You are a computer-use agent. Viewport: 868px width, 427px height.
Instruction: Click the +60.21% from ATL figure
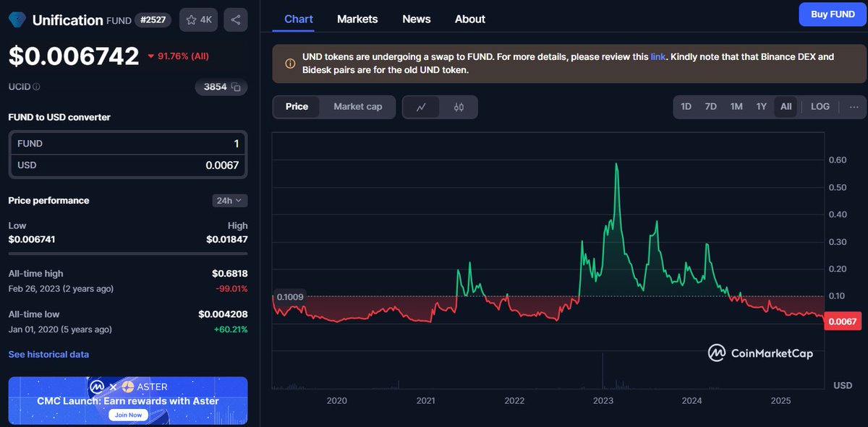click(231, 329)
